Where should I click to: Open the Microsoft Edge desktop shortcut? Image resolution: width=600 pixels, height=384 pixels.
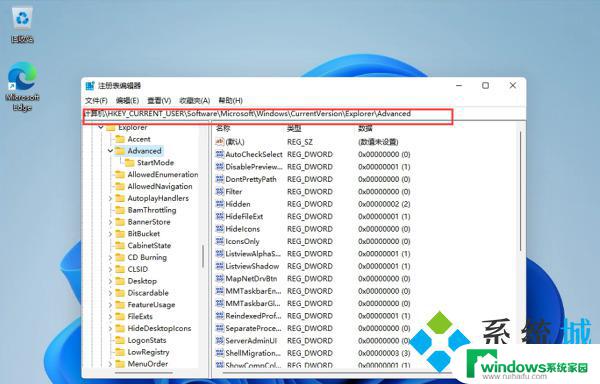tap(22, 87)
